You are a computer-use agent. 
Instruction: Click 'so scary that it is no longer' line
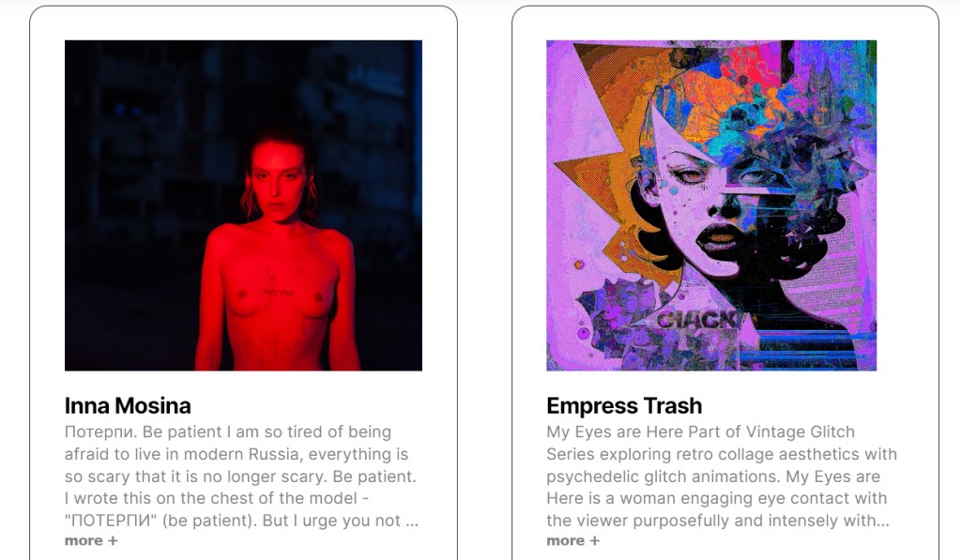[x=240, y=477]
